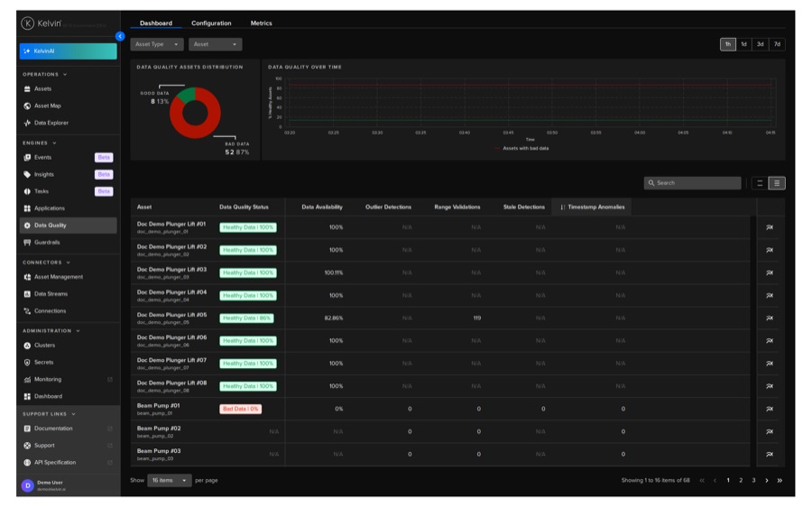Open chart for Doc Demo Plunger Lift #01
The width and height of the screenshot is (812, 507).
pos(770,227)
